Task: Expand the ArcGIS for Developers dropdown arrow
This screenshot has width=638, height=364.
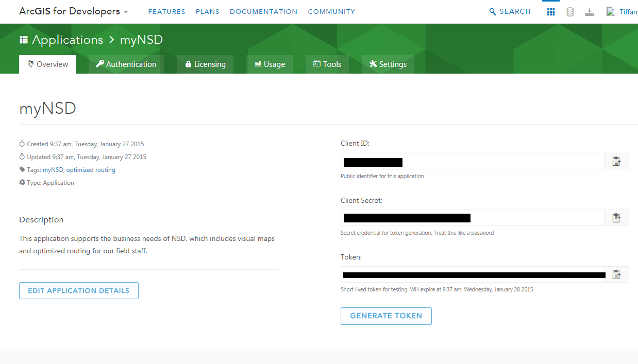Action: [126, 12]
